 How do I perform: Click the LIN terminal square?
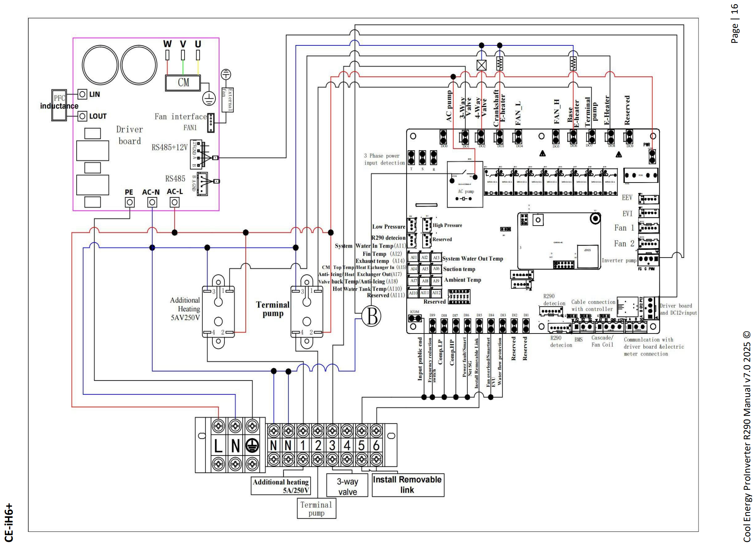[82, 94]
